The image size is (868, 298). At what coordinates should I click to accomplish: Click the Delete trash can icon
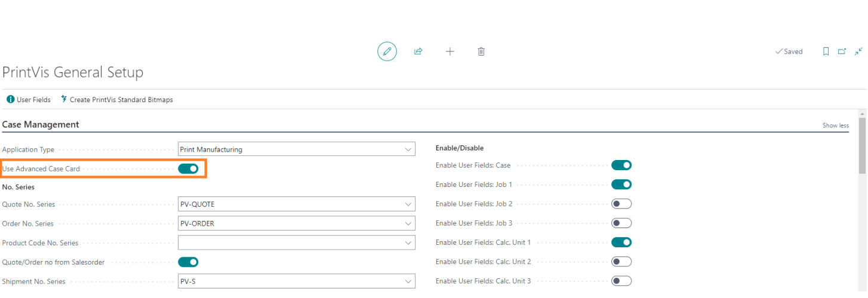click(x=481, y=51)
